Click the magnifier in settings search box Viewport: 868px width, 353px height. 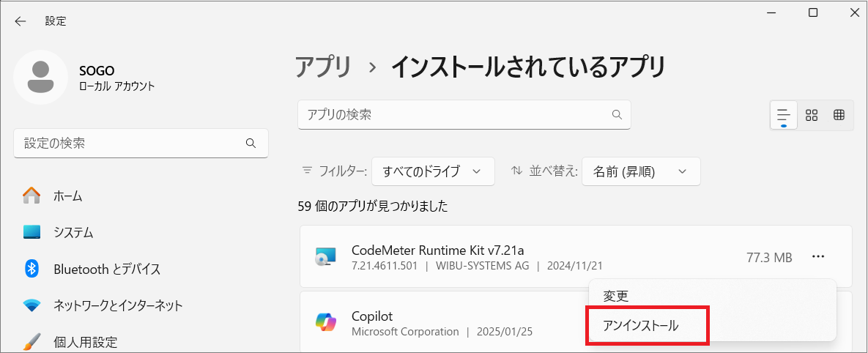click(251, 144)
